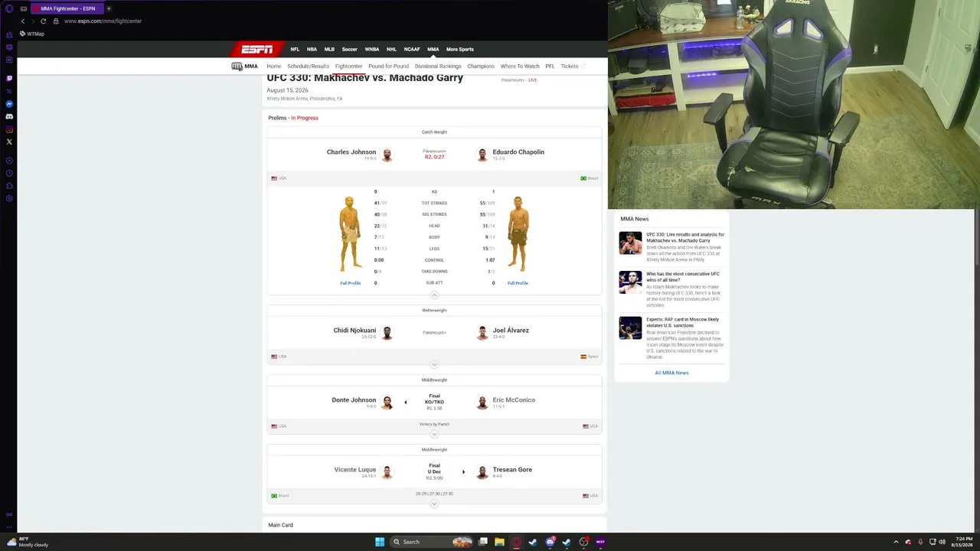Screen dimensions: 980x551
Task: Select the WNBA menu item
Action: [x=372, y=49]
